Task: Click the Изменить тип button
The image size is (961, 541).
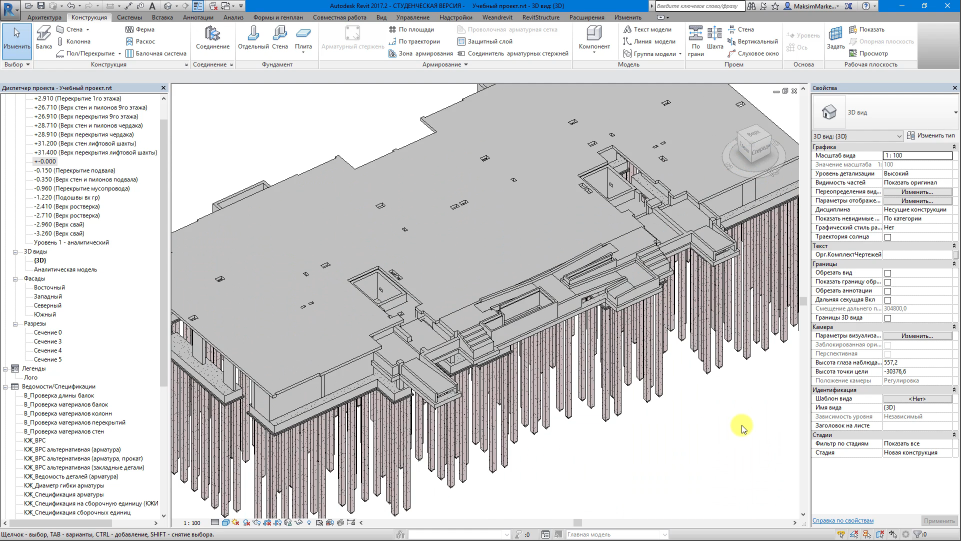Action: pos(930,135)
